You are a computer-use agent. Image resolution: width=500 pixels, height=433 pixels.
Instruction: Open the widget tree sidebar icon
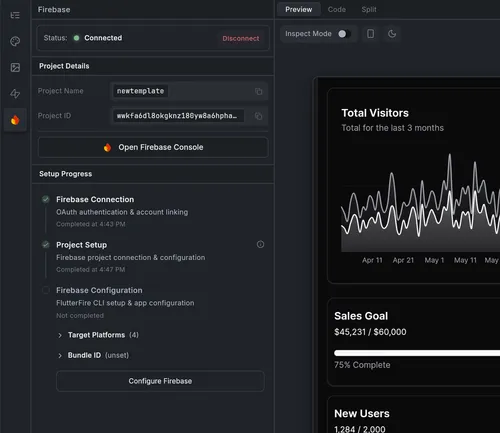point(15,15)
